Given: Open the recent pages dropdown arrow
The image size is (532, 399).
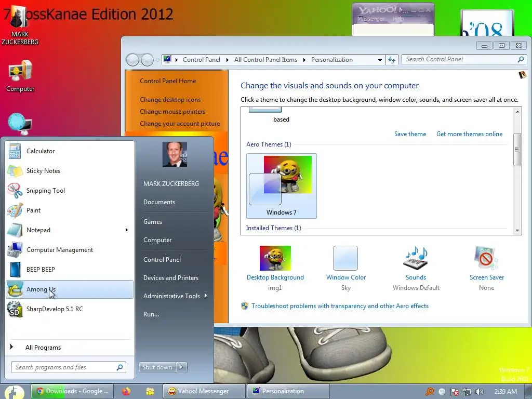Looking at the screenshot, I should [x=157, y=60].
